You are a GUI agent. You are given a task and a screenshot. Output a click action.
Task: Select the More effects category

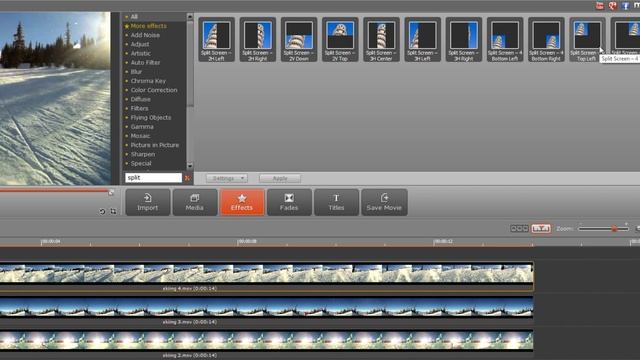tap(149, 26)
